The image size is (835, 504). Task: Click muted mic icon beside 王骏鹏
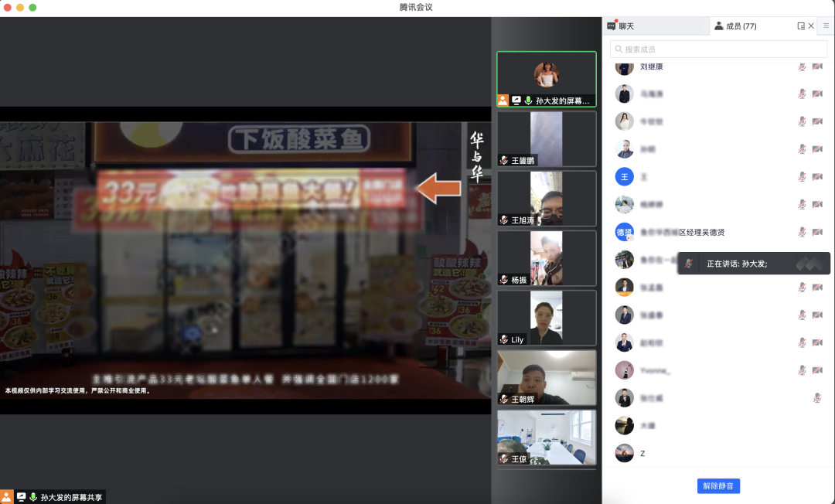point(504,160)
